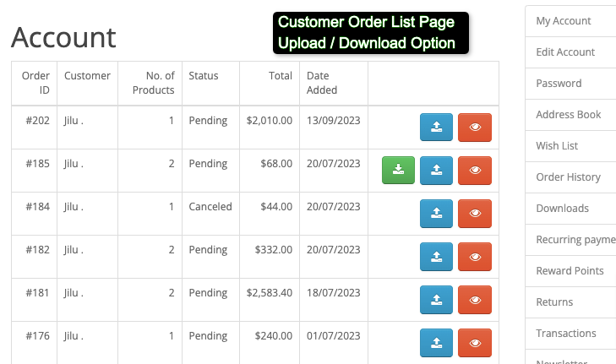Image resolution: width=616 pixels, height=364 pixels.
Task: Upload a file for order #176
Action: tap(436, 343)
